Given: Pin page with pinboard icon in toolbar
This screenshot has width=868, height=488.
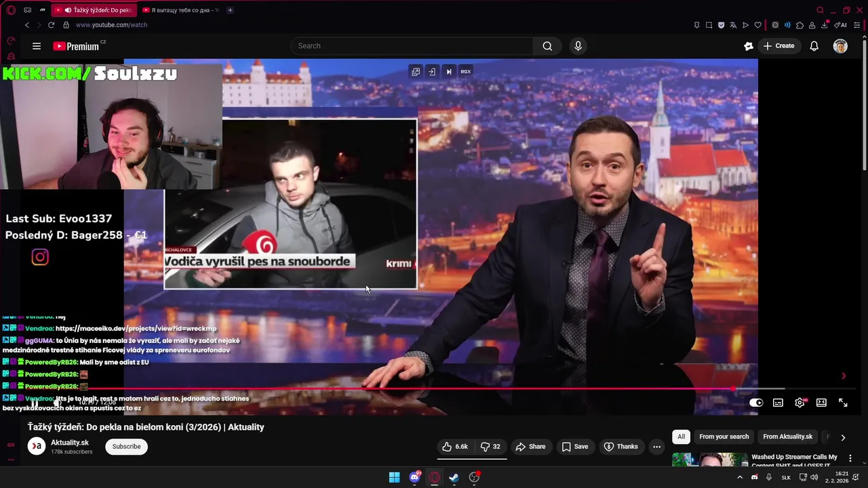Looking at the screenshot, I should (x=696, y=25).
